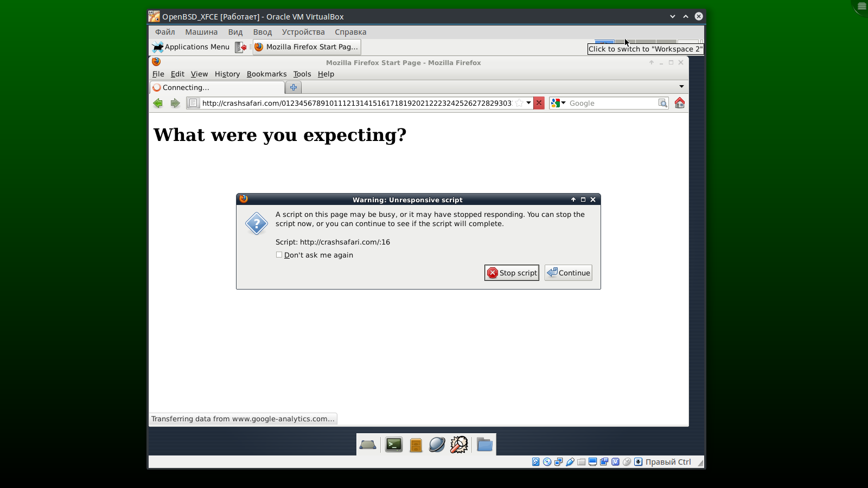
Task: Open the VirtualBox Справка menu
Action: tap(350, 32)
